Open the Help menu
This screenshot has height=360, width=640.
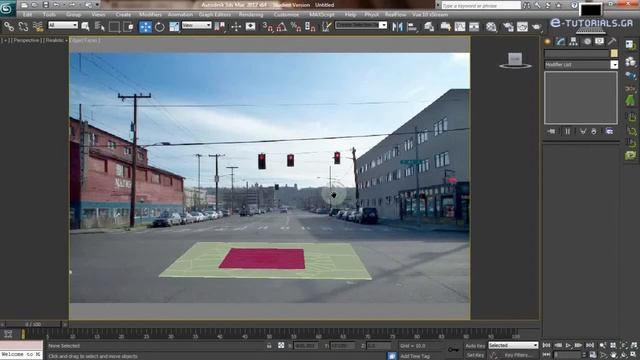pyautogui.click(x=350, y=15)
